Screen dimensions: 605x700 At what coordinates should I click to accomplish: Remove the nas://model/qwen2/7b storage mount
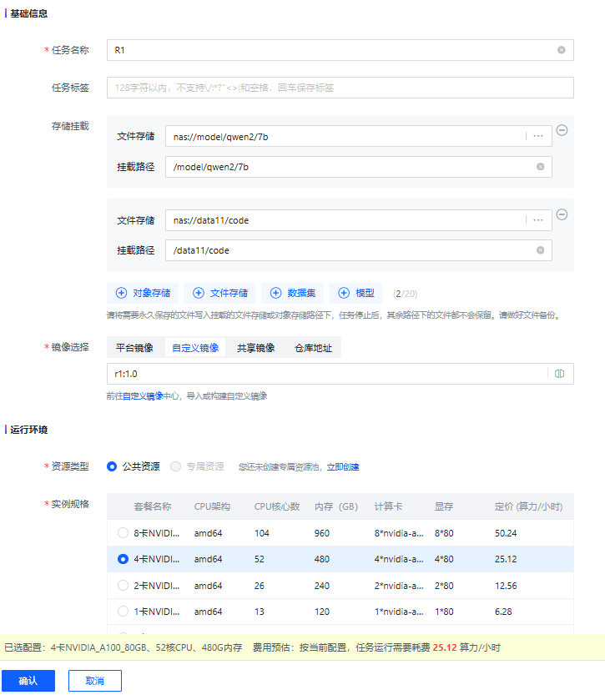coord(562,130)
